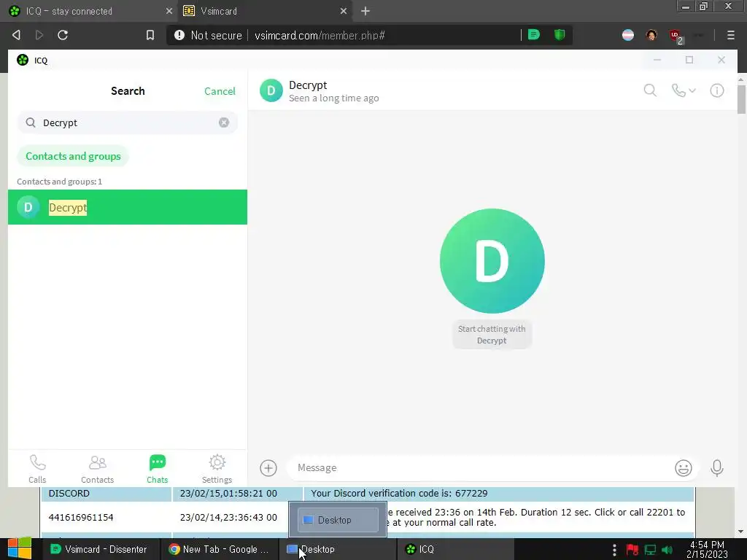747x560 pixels.
Task: Click the Decrypt header avatar
Action: click(271, 90)
